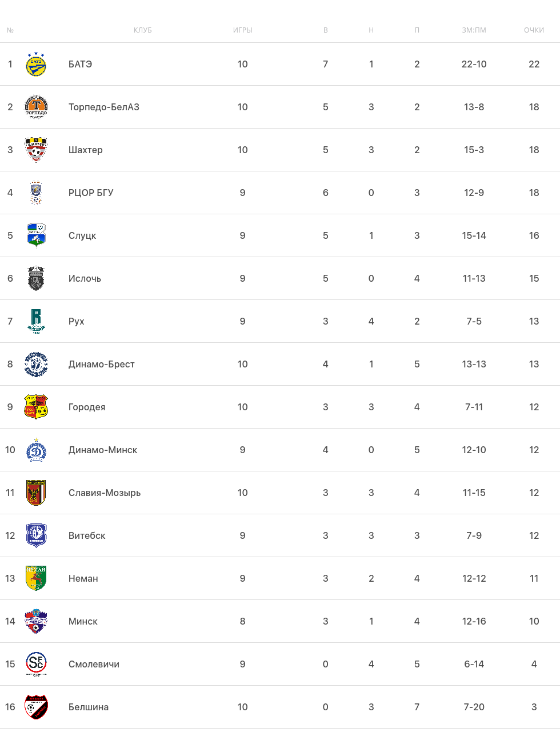Click the Белшина club crest
The width and height of the screenshot is (560, 736).
[x=36, y=707]
